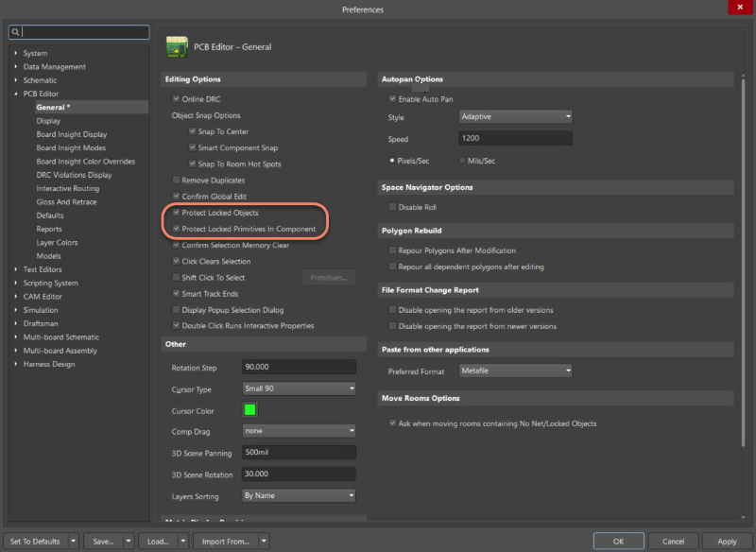Click the Apply button

pos(727,541)
